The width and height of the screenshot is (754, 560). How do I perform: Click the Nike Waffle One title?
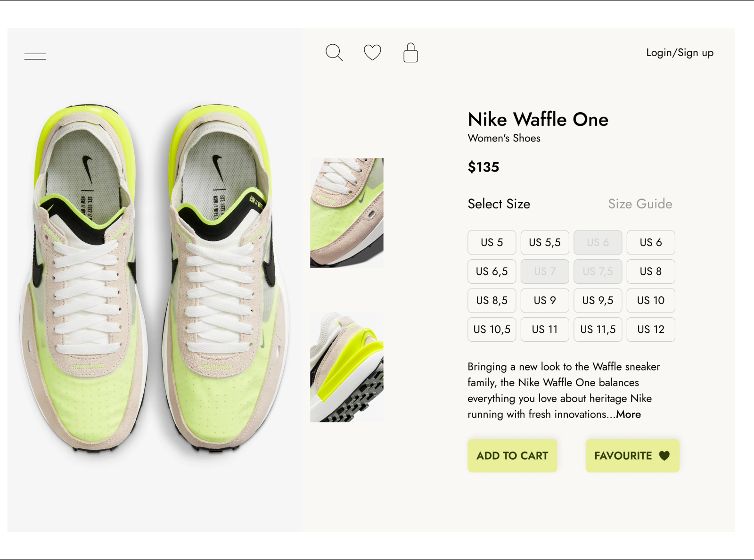coord(538,120)
